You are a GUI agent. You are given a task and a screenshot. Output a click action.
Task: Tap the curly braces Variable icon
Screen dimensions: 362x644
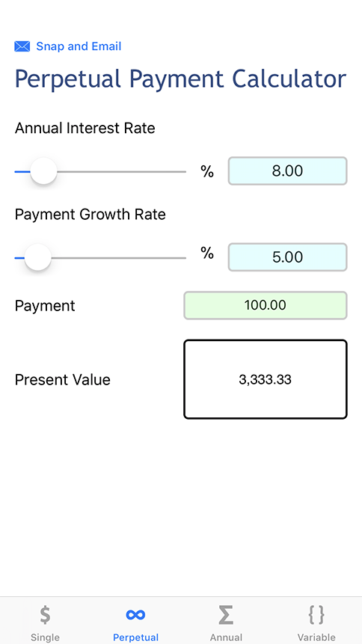(316, 615)
